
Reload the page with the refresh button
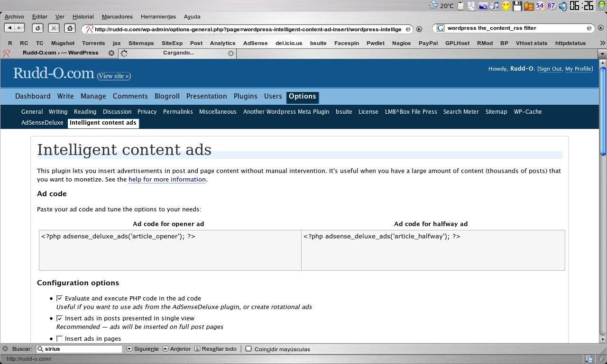(x=38, y=28)
